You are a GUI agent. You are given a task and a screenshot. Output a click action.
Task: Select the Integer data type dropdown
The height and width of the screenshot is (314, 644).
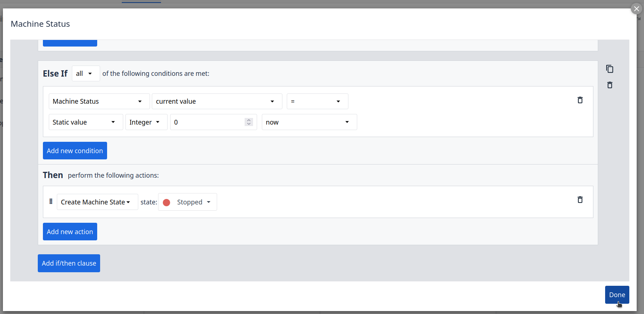tap(146, 122)
